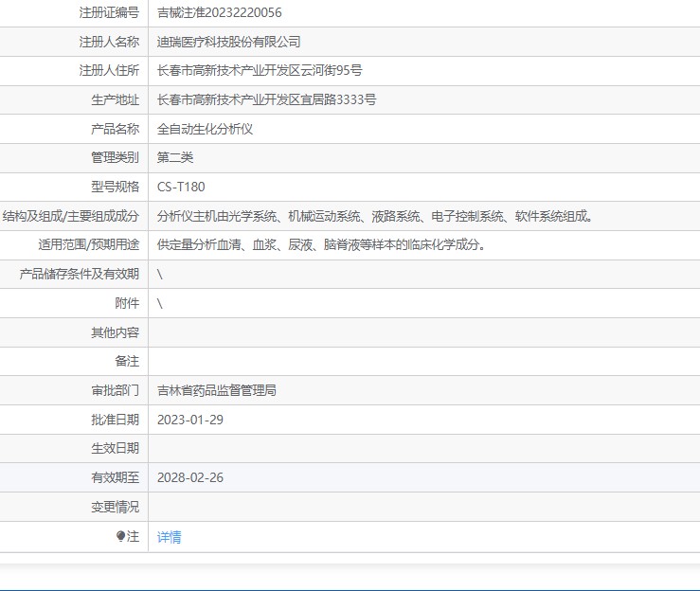Screen dimensions: 700x591
Task: Click the lightbulb icon beside 注
Action: (120, 536)
